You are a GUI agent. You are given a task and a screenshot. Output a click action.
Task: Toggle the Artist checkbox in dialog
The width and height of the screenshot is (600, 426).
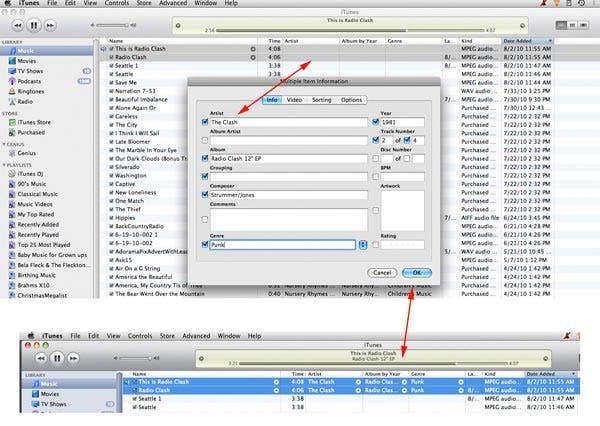(x=205, y=122)
